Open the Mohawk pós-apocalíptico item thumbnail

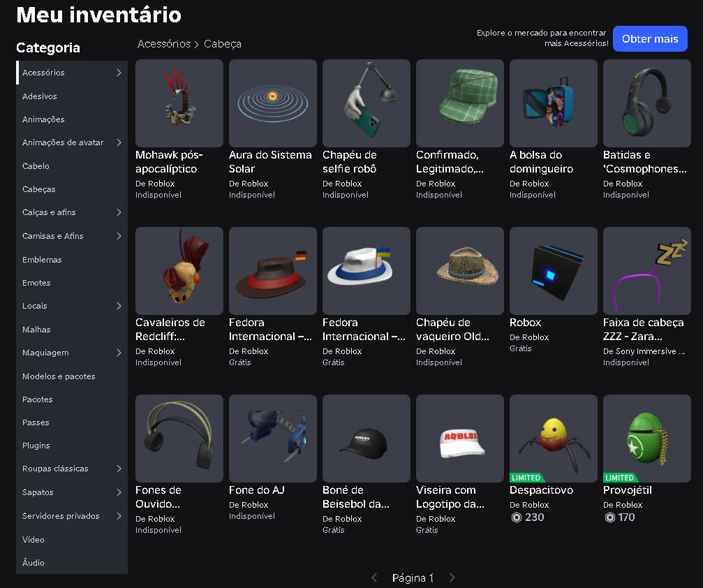coord(179,103)
